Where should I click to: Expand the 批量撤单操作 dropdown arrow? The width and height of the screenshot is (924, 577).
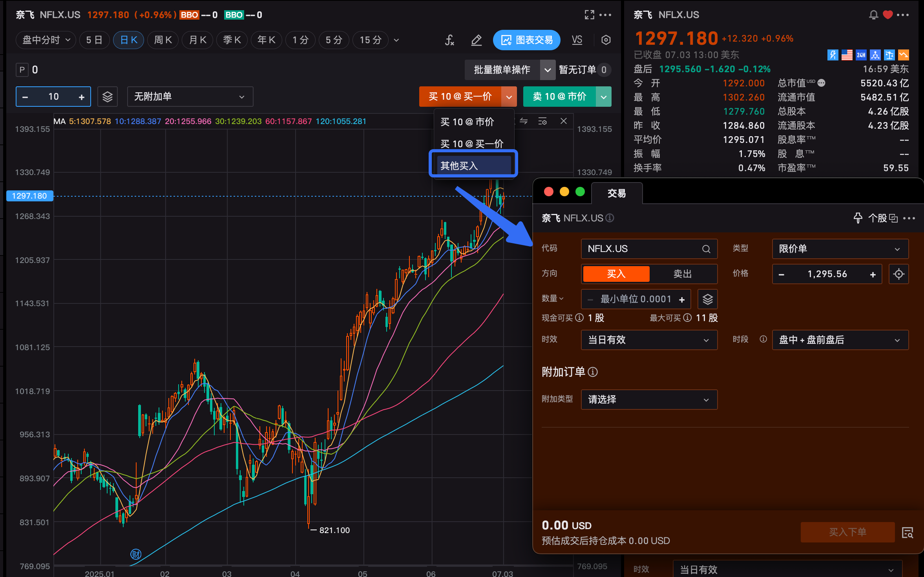pos(548,70)
